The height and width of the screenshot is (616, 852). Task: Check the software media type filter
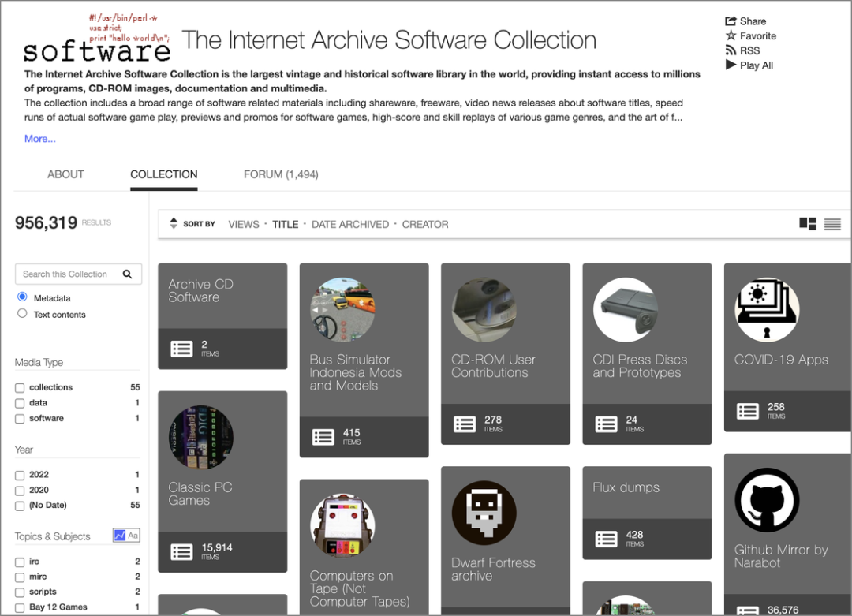[20, 419]
